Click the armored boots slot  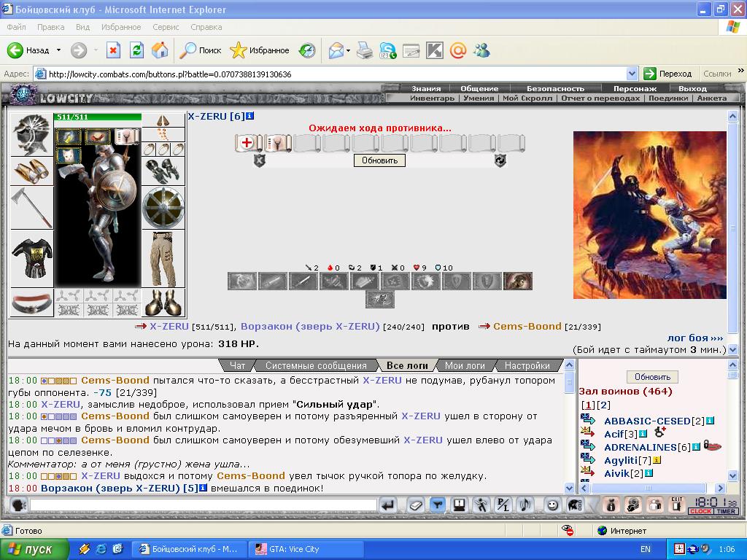[x=163, y=303]
